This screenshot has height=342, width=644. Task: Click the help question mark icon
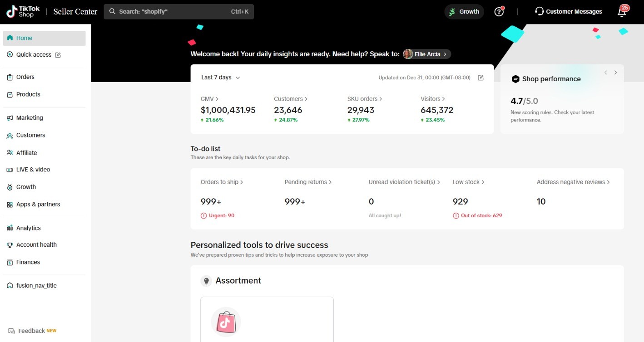pos(499,12)
